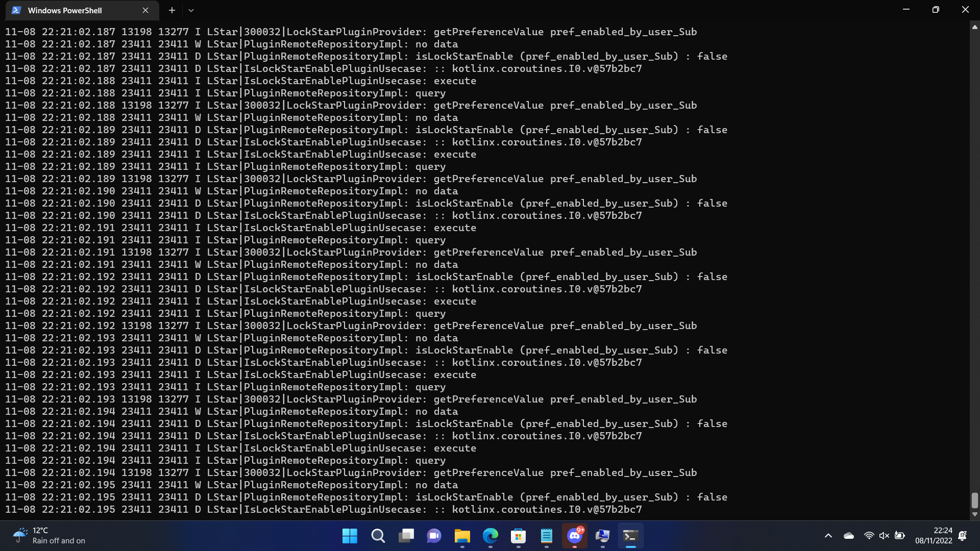This screenshot has height=551, width=980.
Task: Open a new terminal tab
Action: pos(172,10)
